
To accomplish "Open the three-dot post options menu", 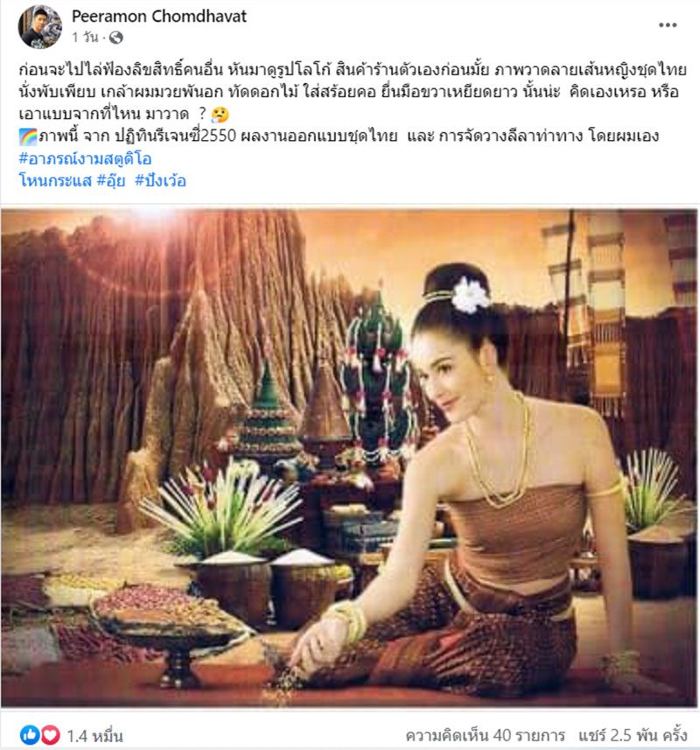I will pos(667,25).
